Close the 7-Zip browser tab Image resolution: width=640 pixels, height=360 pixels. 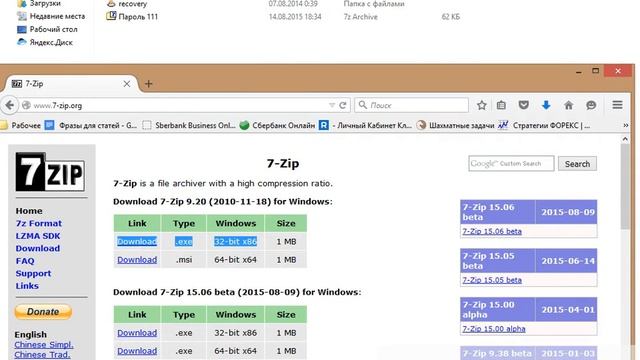pyautogui.click(x=127, y=84)
